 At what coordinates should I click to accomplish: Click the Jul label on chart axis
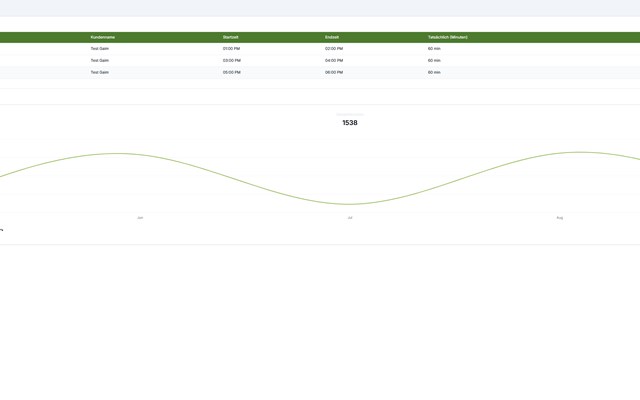coord(350,218)
